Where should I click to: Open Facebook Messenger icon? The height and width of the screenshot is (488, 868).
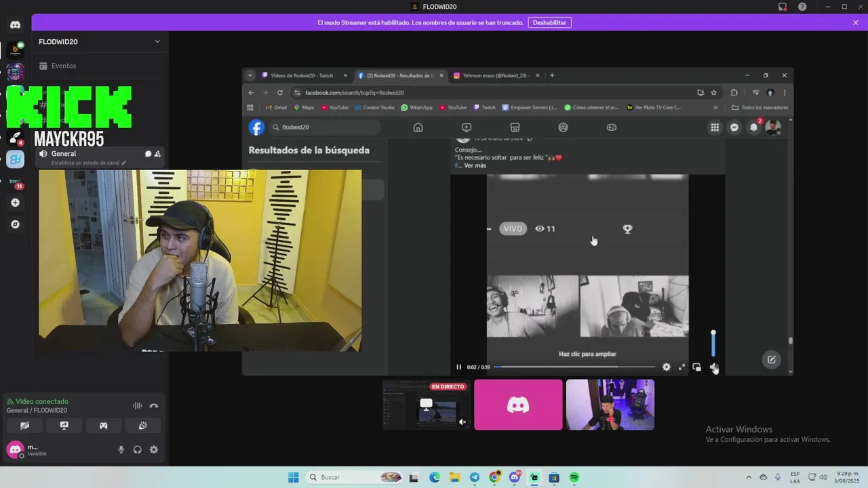tap(734, 127)
